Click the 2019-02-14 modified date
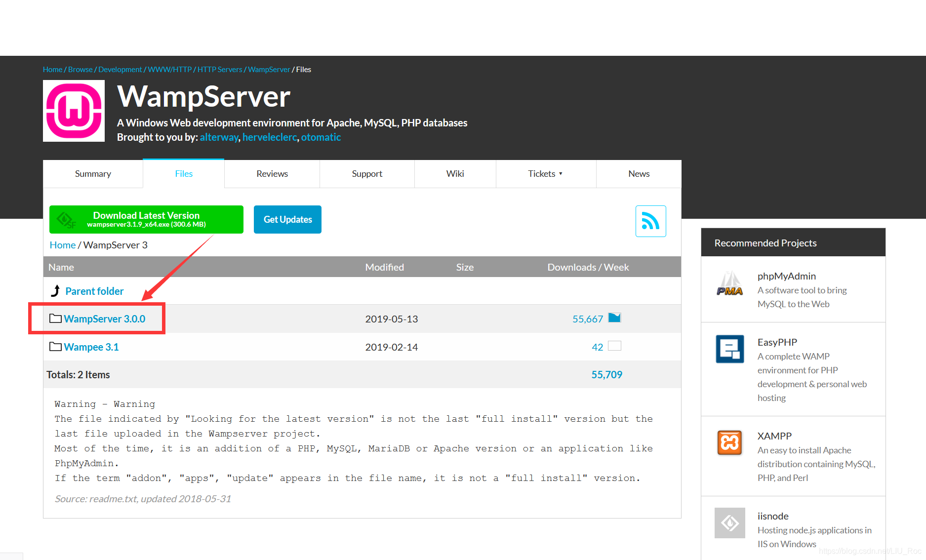926x560 pixels. coord(392,347)
